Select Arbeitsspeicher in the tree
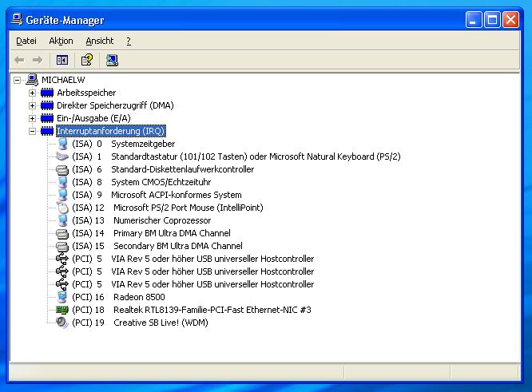Screen dimensions: 532x392 pos(86,93)
